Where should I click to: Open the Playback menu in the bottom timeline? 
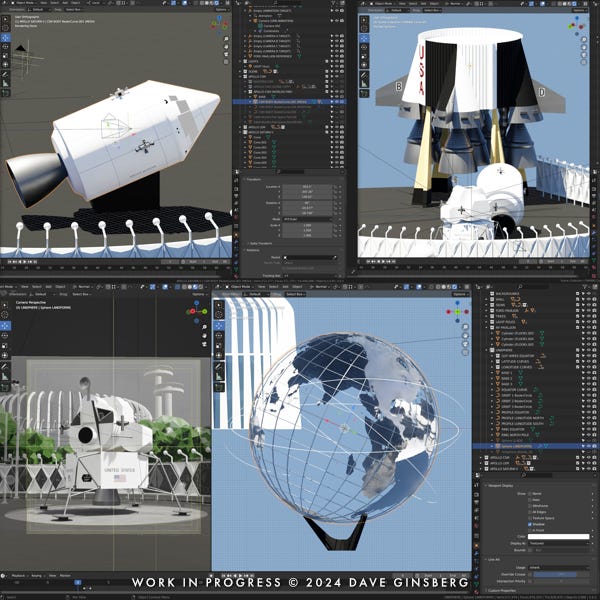click(18, 576)
